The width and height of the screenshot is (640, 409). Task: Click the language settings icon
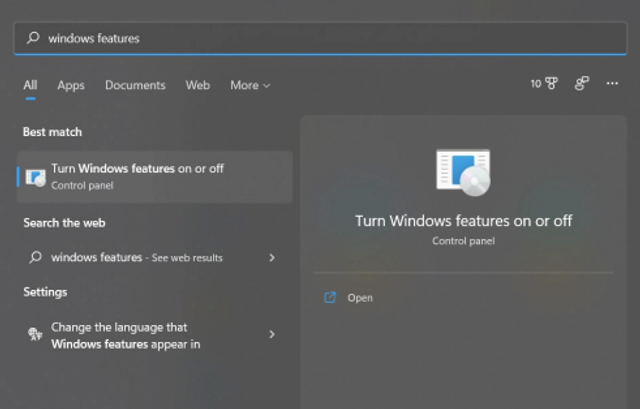[35, 334]
